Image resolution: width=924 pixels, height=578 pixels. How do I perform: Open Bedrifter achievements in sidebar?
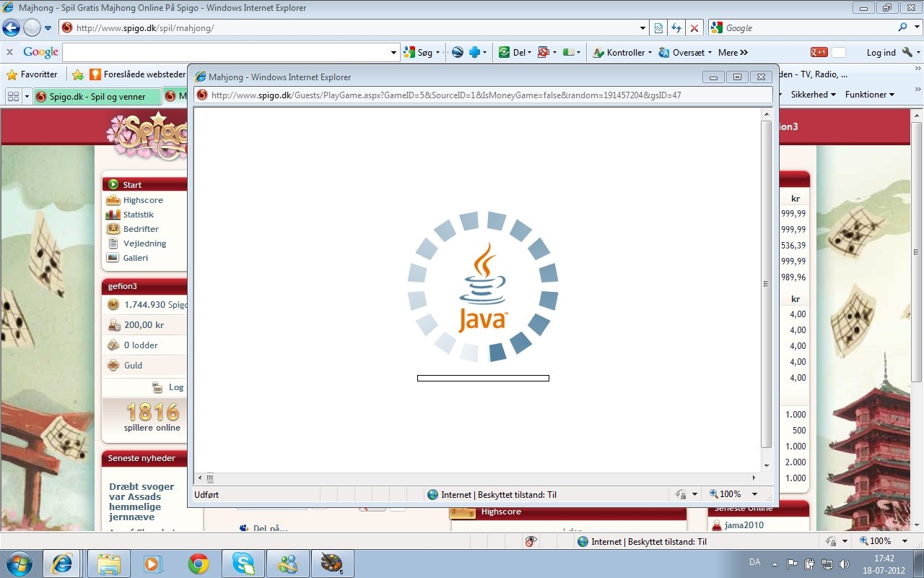(140, 229)
